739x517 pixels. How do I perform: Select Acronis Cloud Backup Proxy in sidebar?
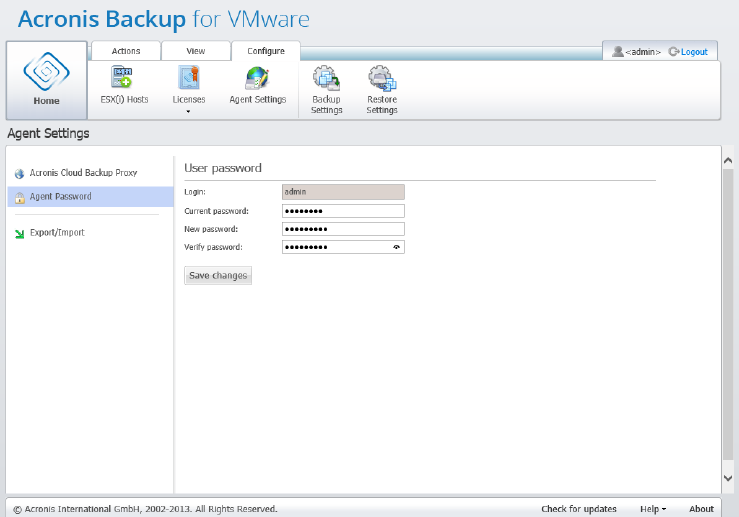coord(83,173)
